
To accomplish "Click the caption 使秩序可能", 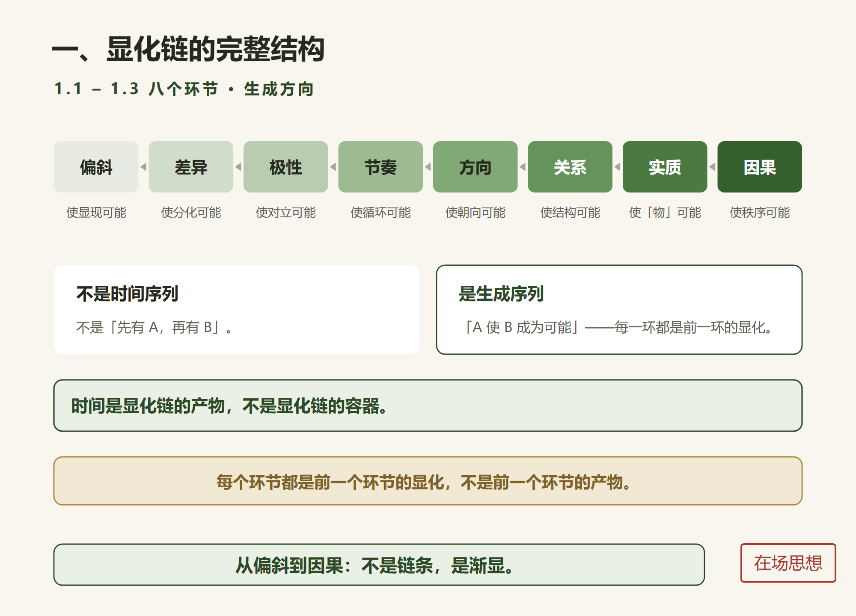I will 760,212.
